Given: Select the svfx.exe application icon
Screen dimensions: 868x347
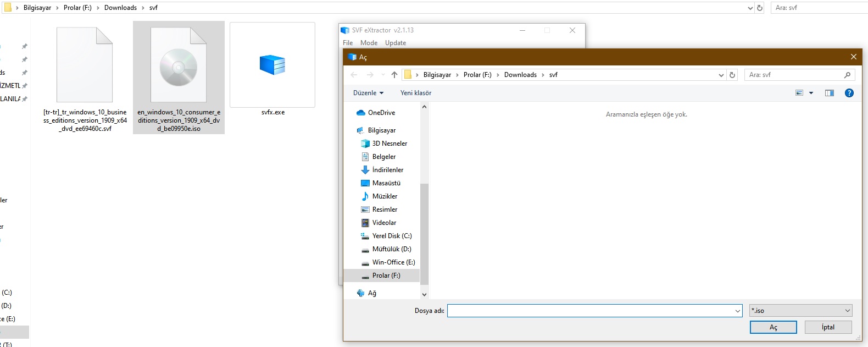Looking at the screenshot, I should 272,65.
